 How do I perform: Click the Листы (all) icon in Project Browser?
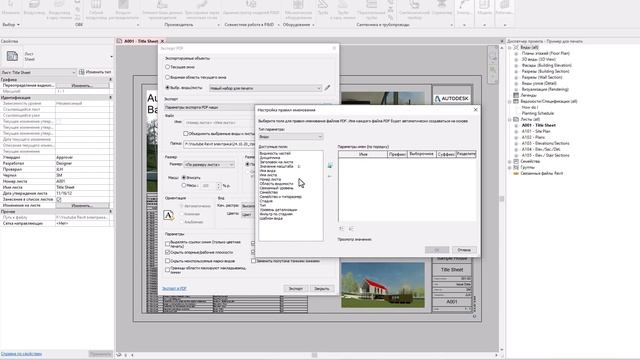click(x=516, y=119)
